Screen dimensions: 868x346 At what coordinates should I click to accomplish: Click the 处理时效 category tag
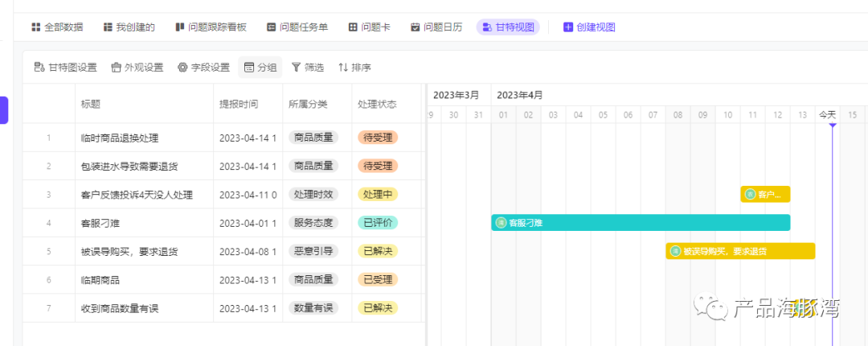[313, 194]
